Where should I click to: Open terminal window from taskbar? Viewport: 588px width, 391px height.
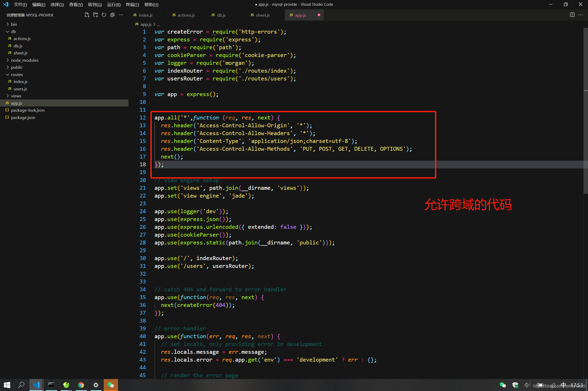point(51,385)
